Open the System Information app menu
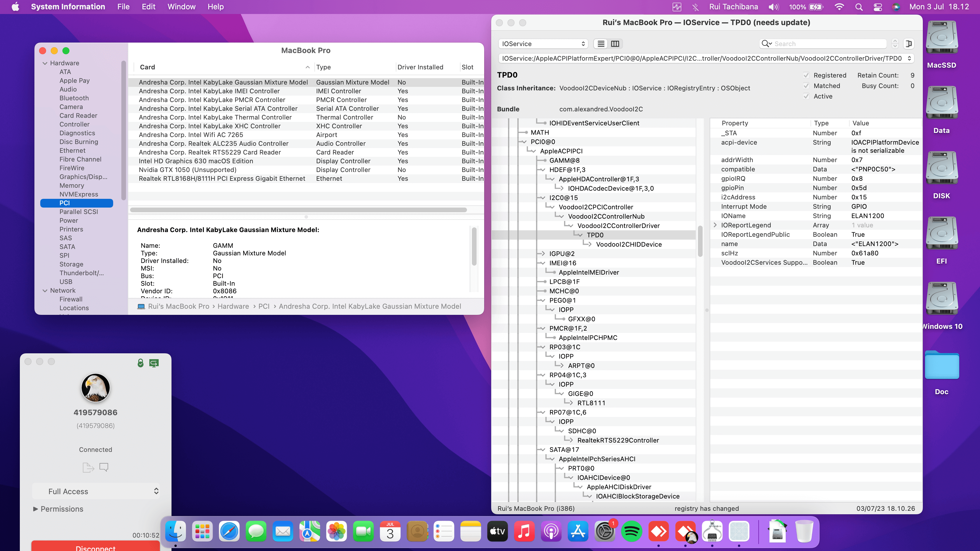Screen dimensions: 980x551 [68, 7]
